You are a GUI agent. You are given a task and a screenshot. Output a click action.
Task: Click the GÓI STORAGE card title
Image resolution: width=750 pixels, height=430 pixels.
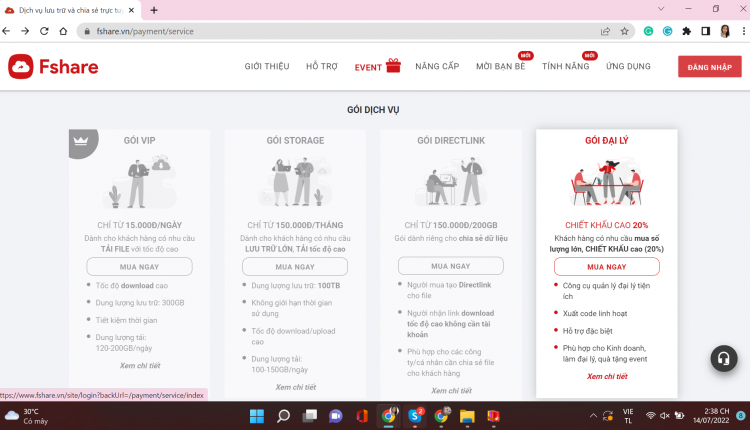pos(295,141)
